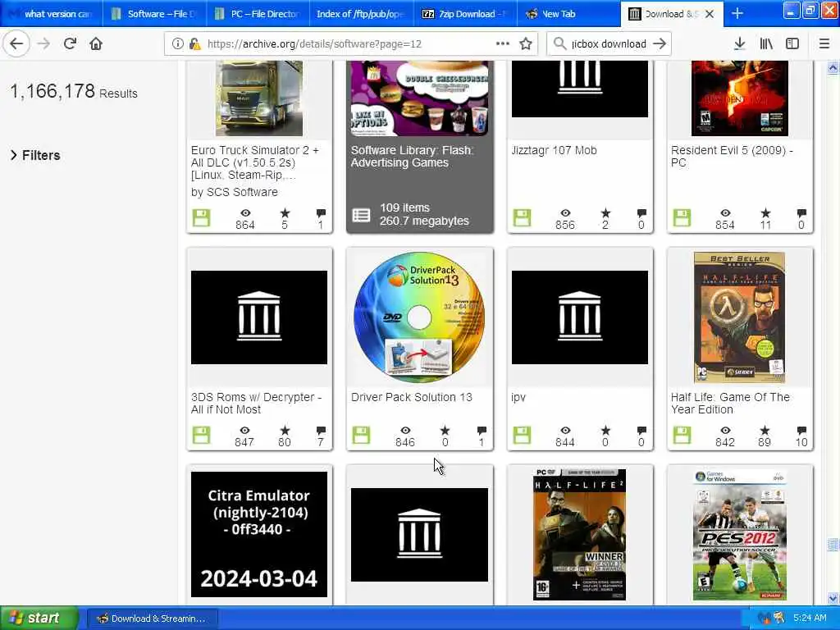Click favorites star on 3DS Roms card
This screenshot has width=840, height=630.
point(285,430)
